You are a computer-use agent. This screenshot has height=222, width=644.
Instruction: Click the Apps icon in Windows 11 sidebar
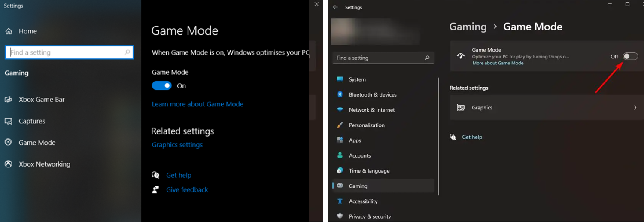(340, 140)
